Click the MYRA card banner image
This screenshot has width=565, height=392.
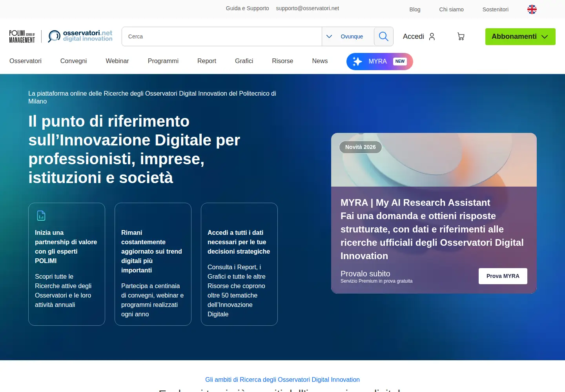coord(434,160)
